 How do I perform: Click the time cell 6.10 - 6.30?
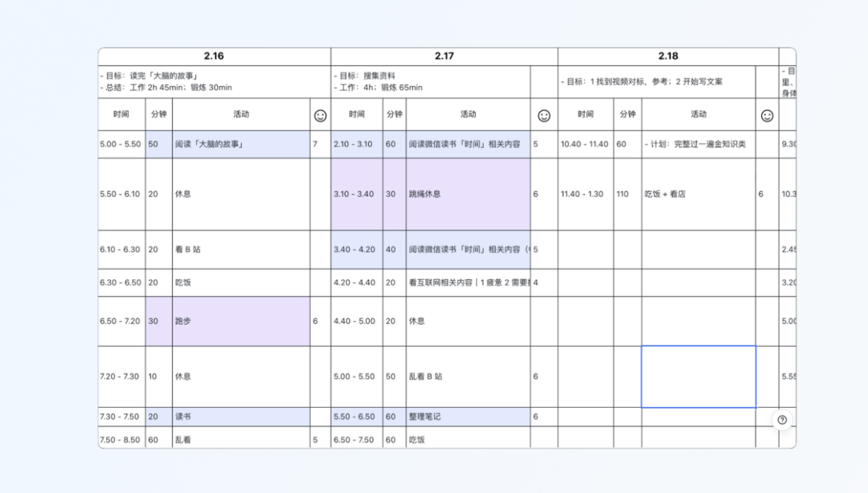pyautogui.click(x=121, y=250)
